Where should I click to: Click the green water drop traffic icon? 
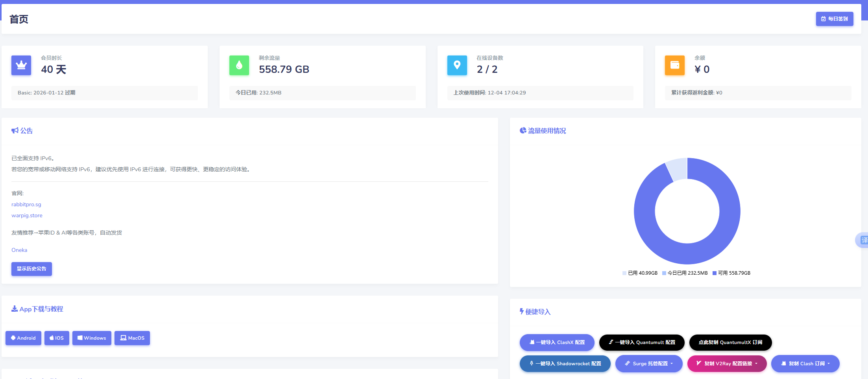pyautogui.click(x=239, y=65)
